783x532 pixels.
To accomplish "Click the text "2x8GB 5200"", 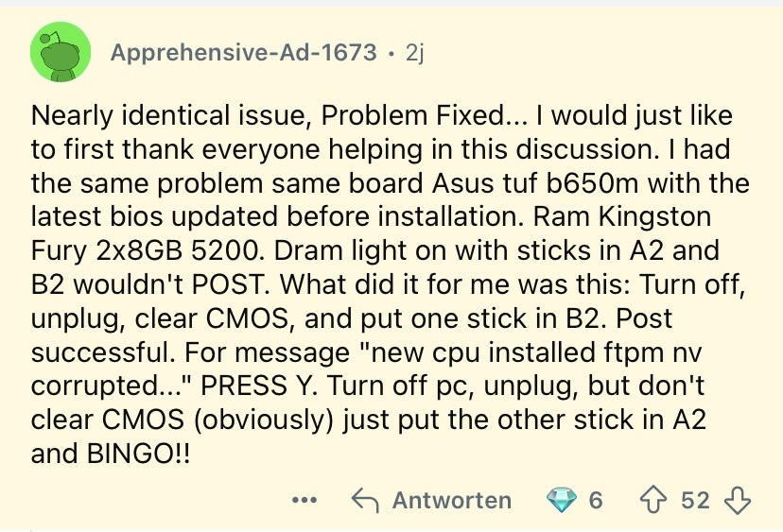I will click(180, 250).
